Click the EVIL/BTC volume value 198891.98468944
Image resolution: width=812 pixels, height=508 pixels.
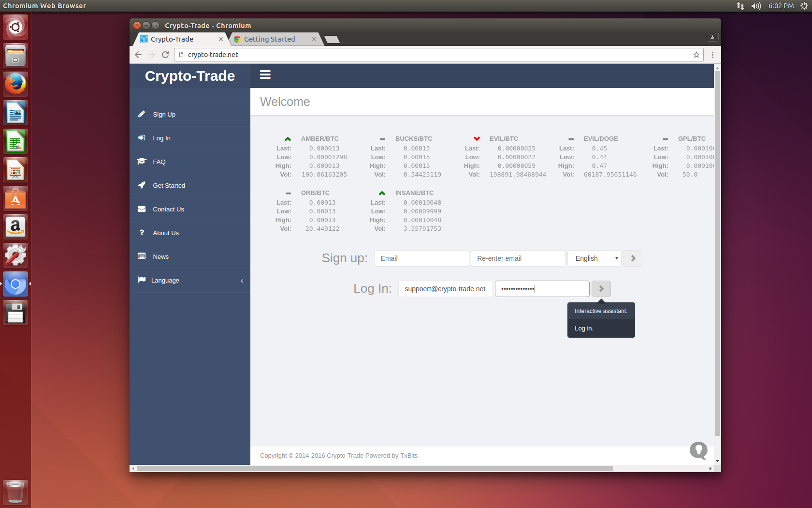click(518, 175)
